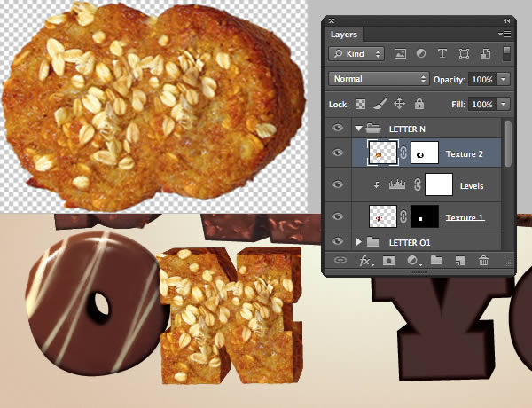Hide the LETTER O1 group
The image size is (532, 408).
pos(338,241)
